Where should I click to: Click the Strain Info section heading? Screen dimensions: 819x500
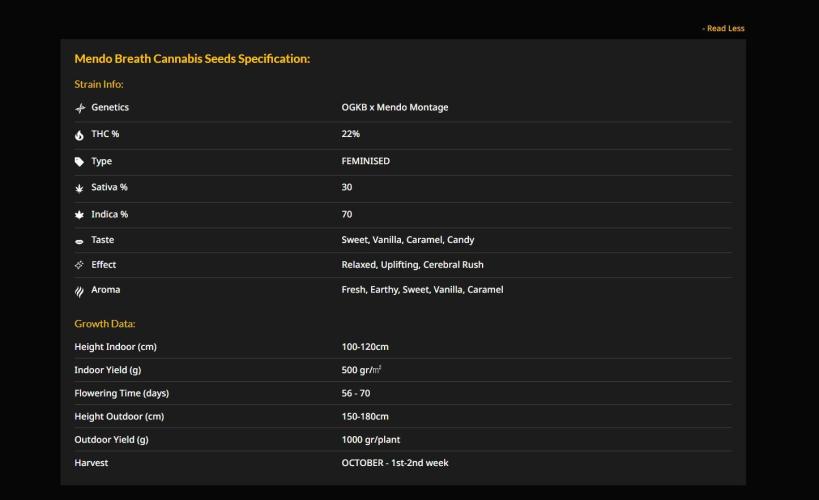pos(99,84)
